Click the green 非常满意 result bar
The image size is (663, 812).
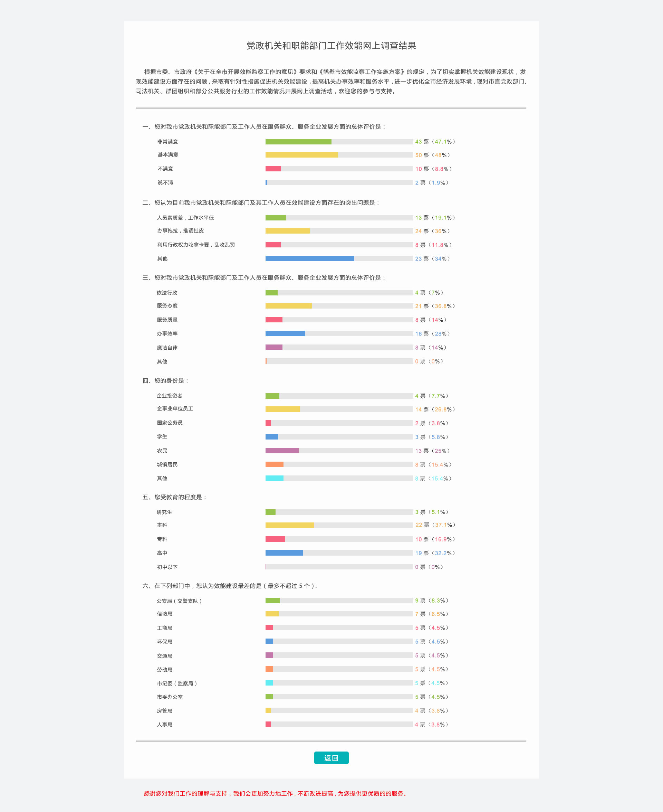click(x=298, y=142)
